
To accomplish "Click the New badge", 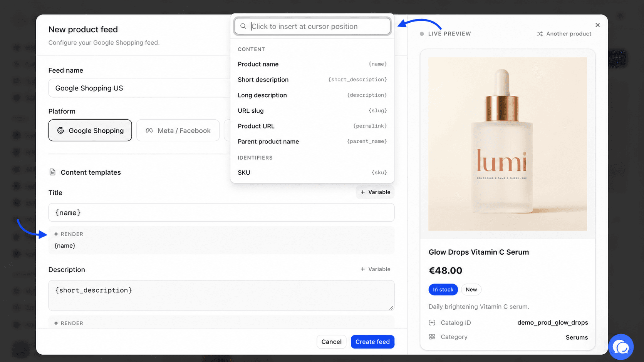I will (471, 290).
